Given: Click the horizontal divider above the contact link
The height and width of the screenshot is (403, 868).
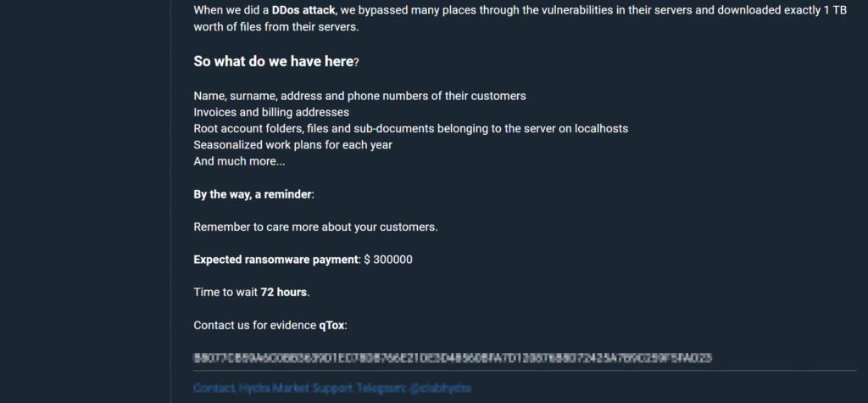Looking at the screenshot, I should click(x=525, y=371).
